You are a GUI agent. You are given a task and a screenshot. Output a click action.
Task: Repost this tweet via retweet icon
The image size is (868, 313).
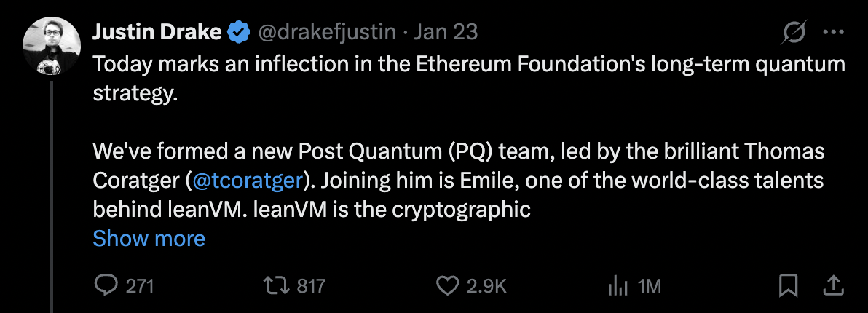(276, 286)
